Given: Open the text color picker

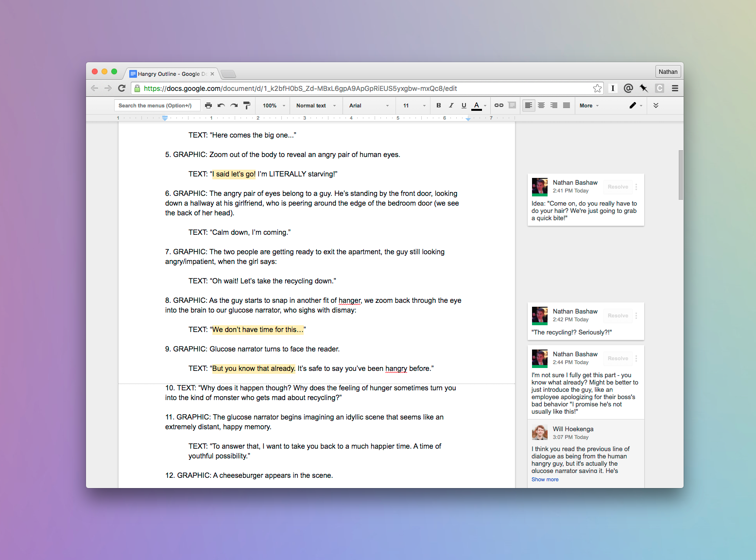Looking at the screenshot, I should coord(477,105).
